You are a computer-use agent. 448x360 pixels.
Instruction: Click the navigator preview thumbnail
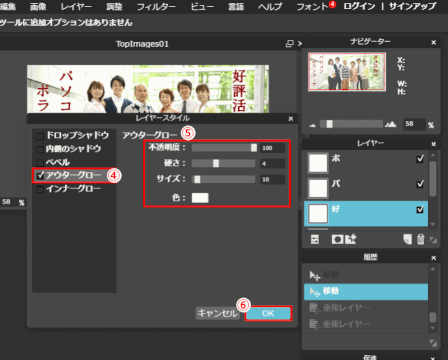347,71
